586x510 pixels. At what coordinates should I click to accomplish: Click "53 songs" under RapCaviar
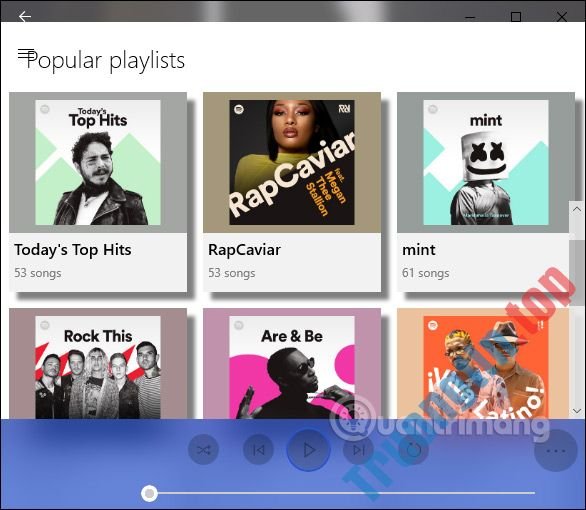point(232,273)
